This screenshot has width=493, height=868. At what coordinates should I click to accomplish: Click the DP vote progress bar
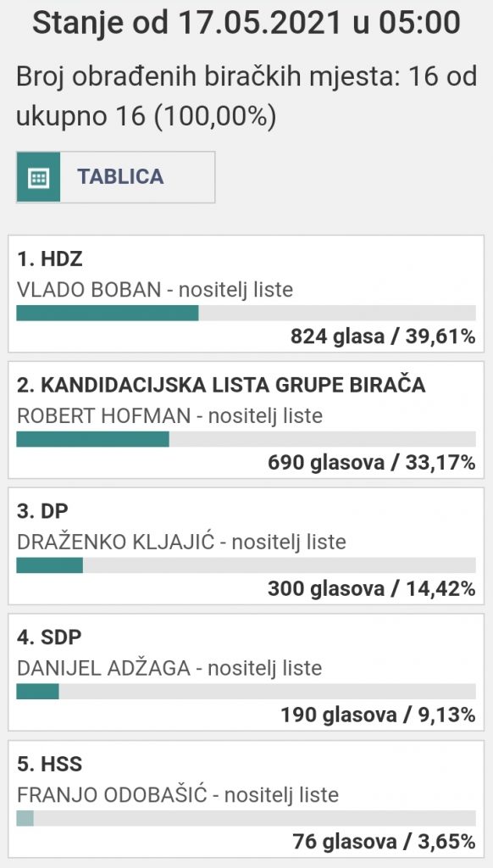tap(246, 565)
